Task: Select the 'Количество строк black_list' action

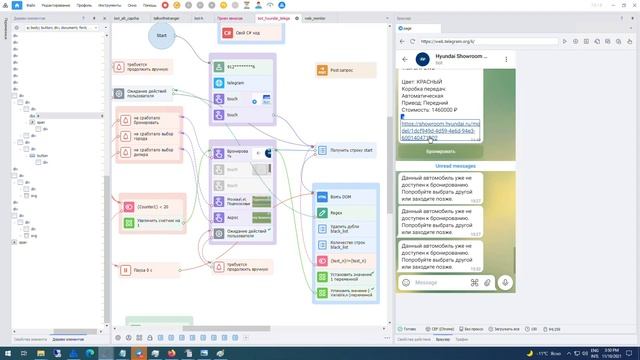Action: [x=345, y=244]
